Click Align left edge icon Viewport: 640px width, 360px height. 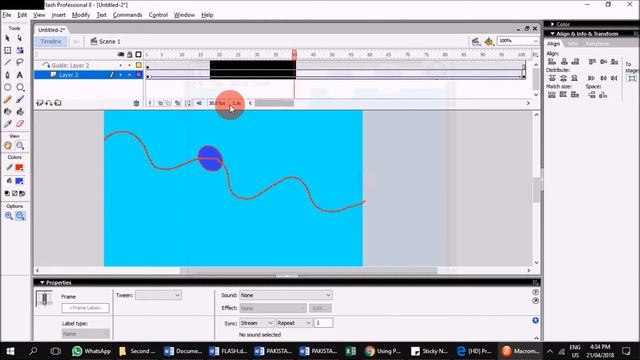(x=552, y=62)
